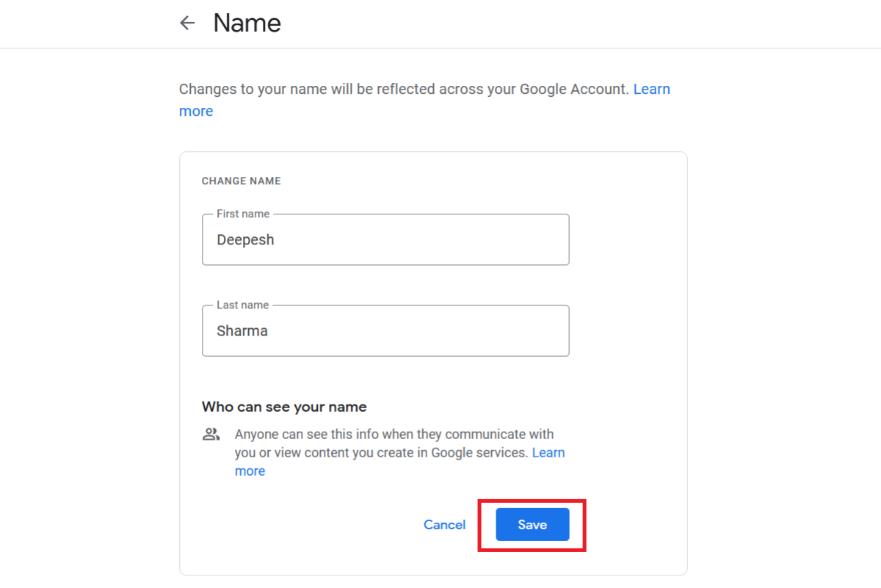
Task: Click the Name page title
Action: click(247, 23)
